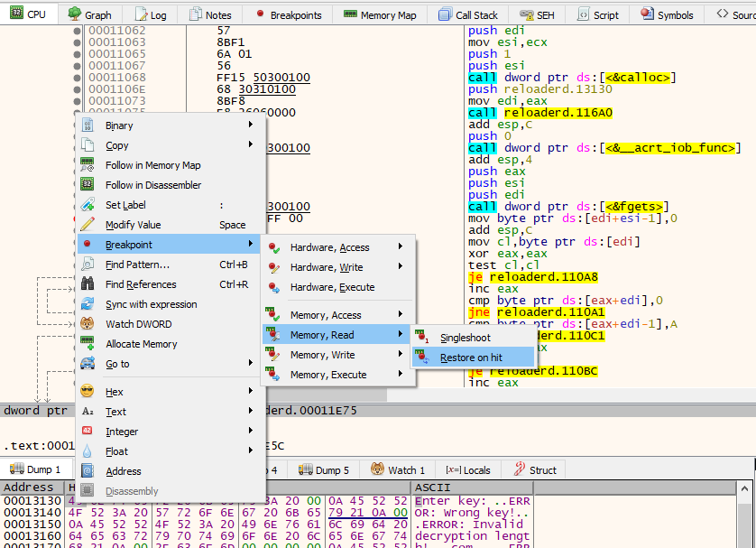Expand the Binary submenu arrow
Image resolution: width=756 pixels, height=548 pixels.
[251, 125]
